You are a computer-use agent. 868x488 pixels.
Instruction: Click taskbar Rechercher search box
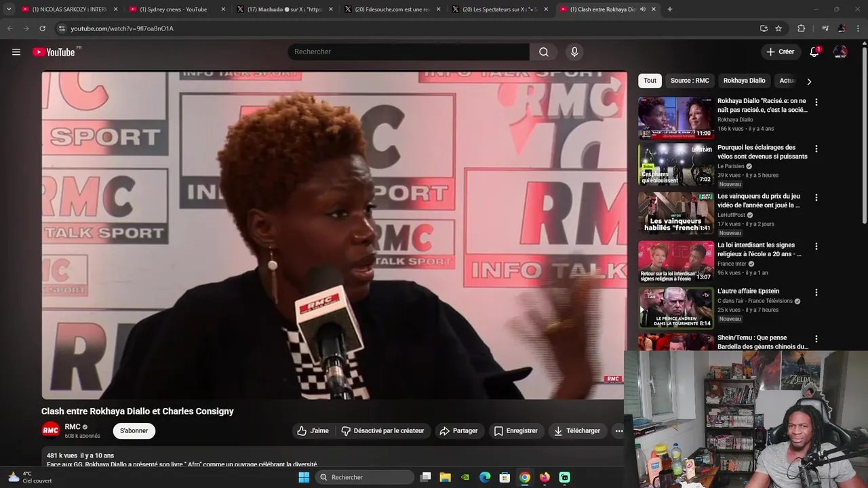(x=363, y=477)
